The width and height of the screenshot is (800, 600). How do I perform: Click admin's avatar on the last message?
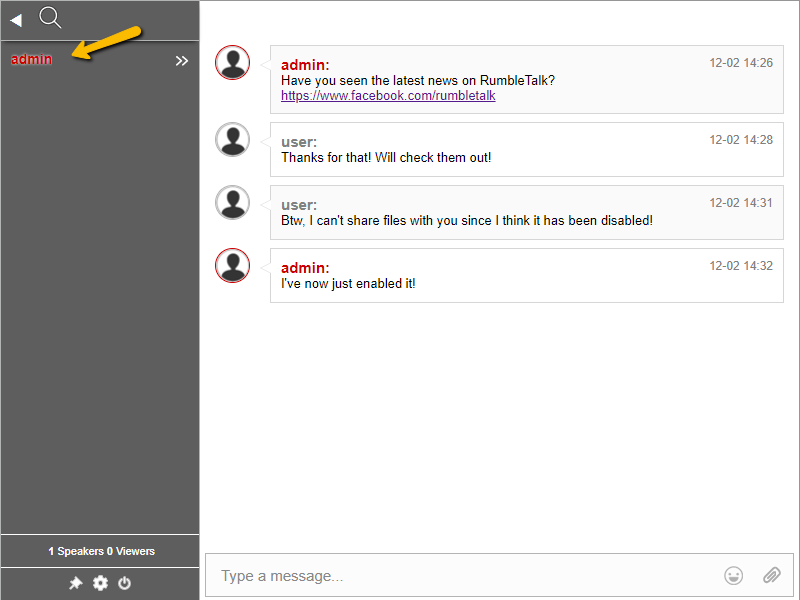tap(232, 265)
